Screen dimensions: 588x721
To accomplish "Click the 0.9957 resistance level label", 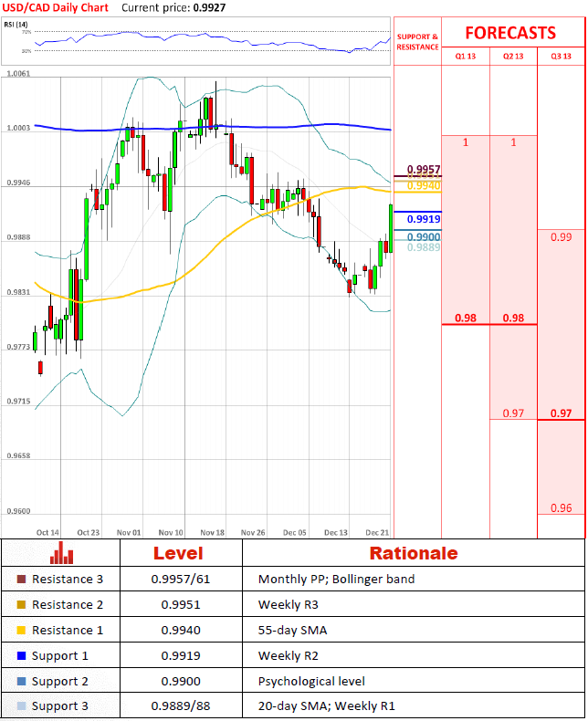I will 424,169.
